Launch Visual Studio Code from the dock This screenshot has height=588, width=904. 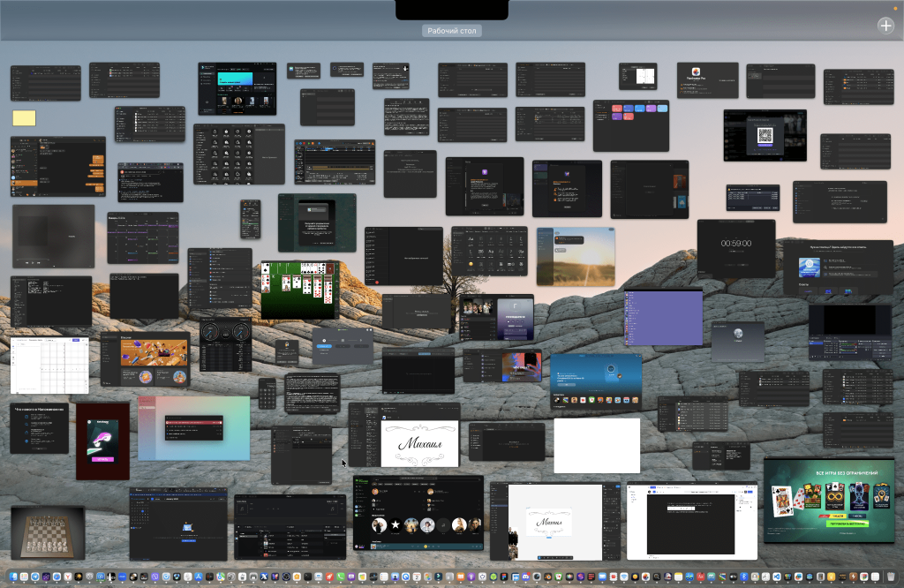pos(777,577)
